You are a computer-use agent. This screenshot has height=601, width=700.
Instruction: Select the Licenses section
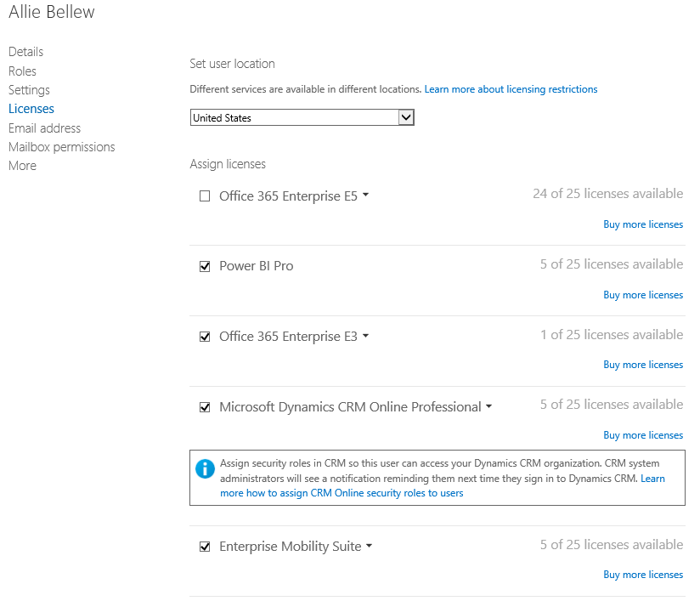(31, 109)
